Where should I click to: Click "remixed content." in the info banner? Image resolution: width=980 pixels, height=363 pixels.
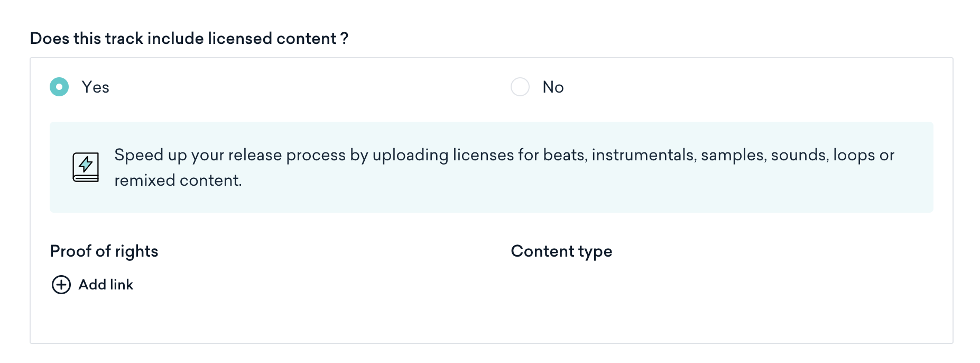point(178,180)
